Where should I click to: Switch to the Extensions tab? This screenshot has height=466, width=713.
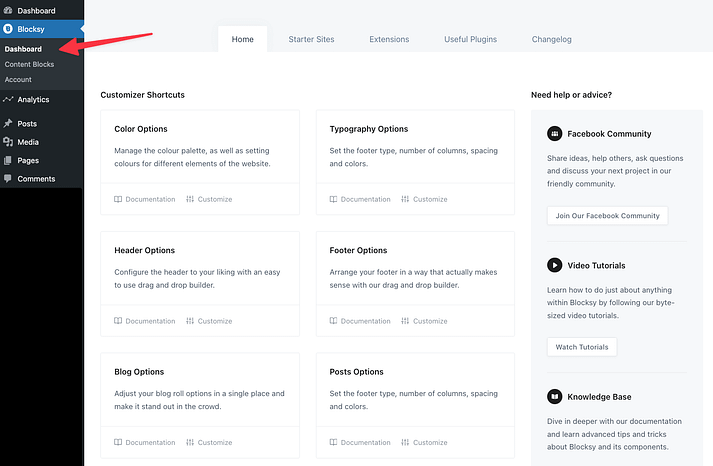[x=389, y=39]
